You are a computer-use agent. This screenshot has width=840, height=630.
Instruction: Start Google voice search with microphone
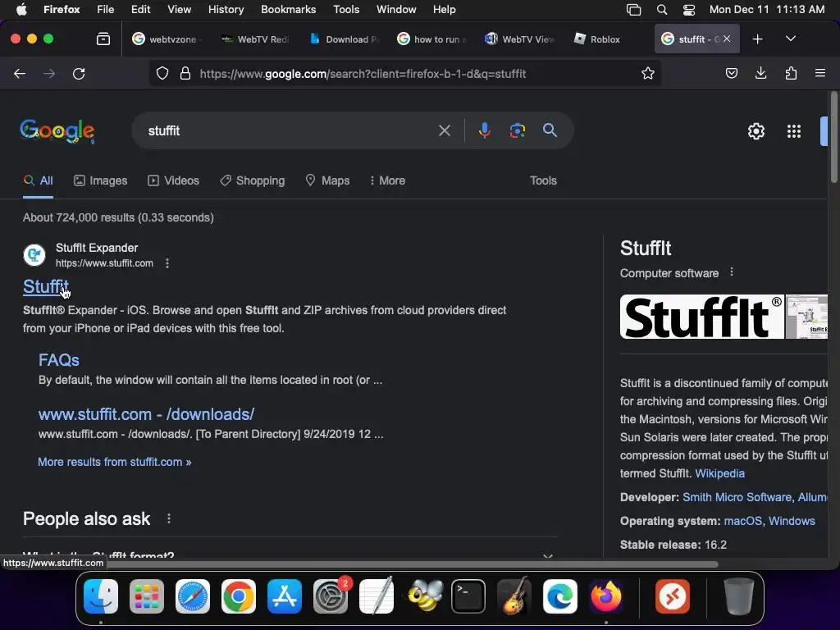pyautogui.click(x=484, y=130)
